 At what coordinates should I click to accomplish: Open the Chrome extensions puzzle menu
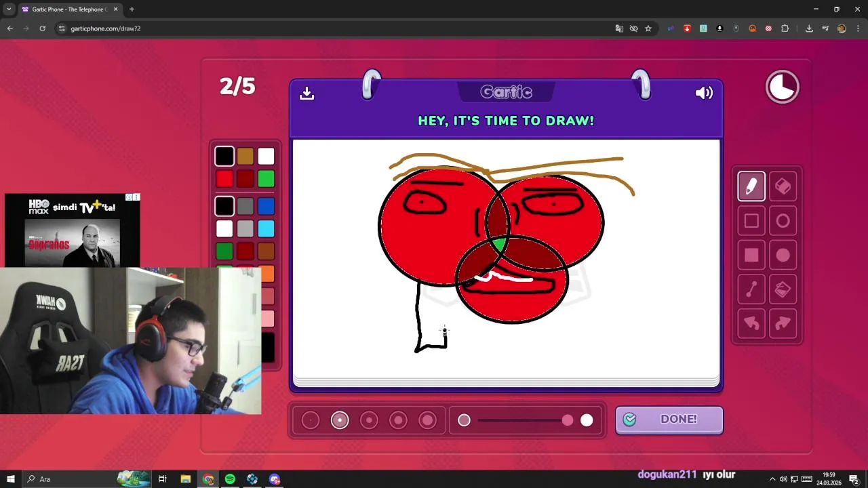click(x=785, y=28)
